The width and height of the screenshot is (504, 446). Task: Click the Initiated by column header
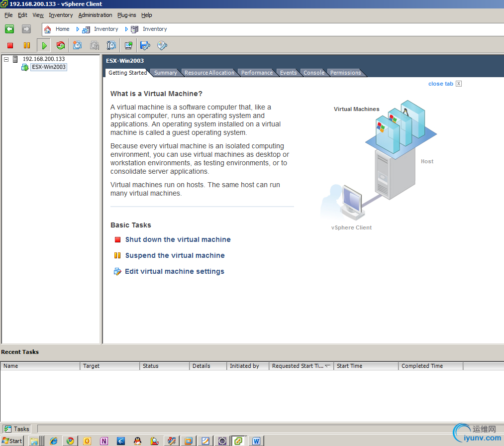(x=247, y=366)
